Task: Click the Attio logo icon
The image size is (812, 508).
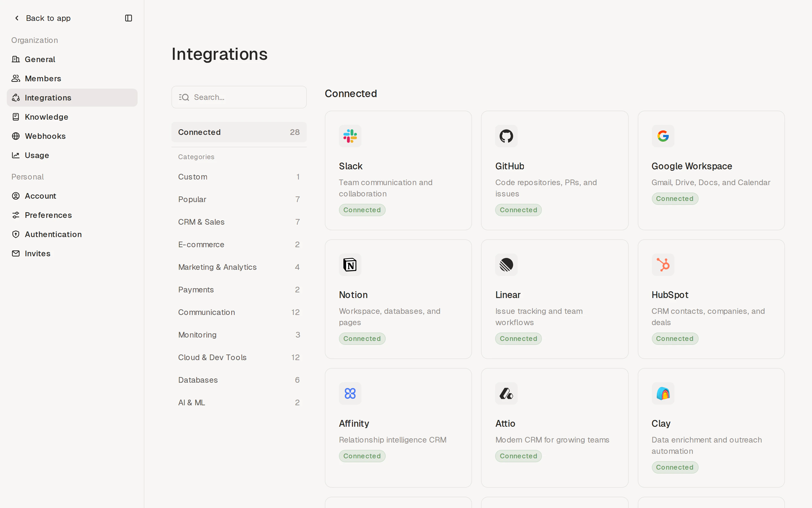Action: pyautogui.click(x=506, y=393)
